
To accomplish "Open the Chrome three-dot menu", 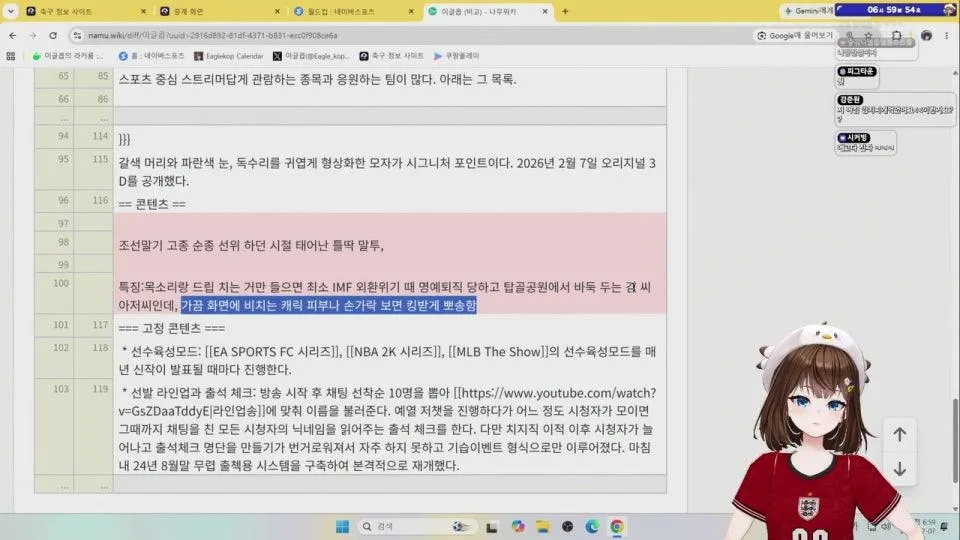I will point(947,36).
